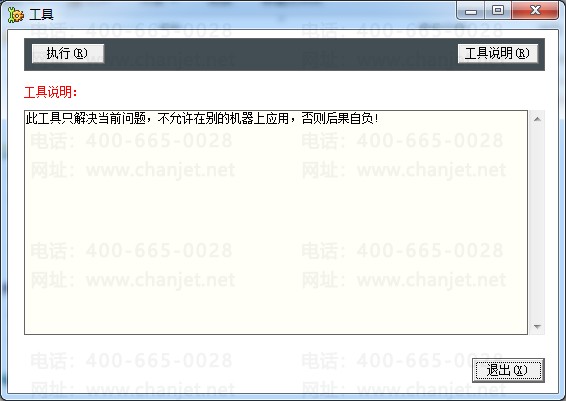Image resolution: width=566 pixels, height=401 pixels.
Task: Open 工具说明(R) on the dark toolbar
Action: coord(498,54)
